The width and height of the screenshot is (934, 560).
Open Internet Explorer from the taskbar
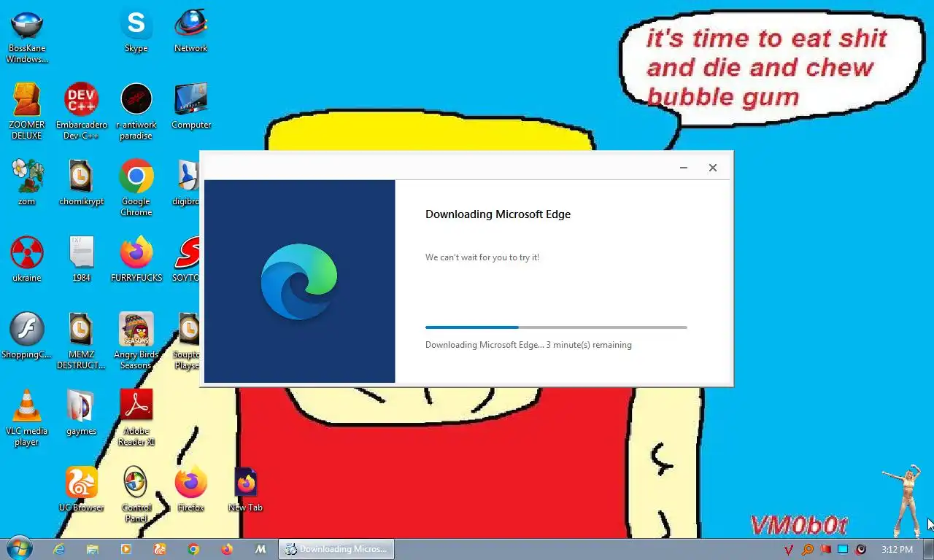click(x=59, y=549)
